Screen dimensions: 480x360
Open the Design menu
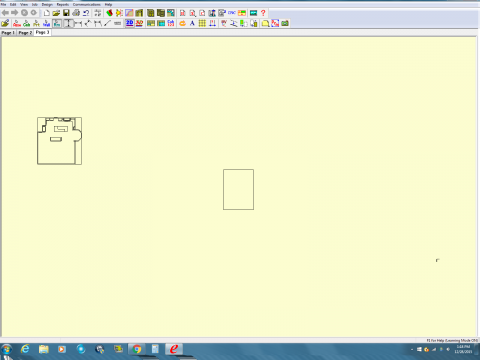click(x=47, y=4)
